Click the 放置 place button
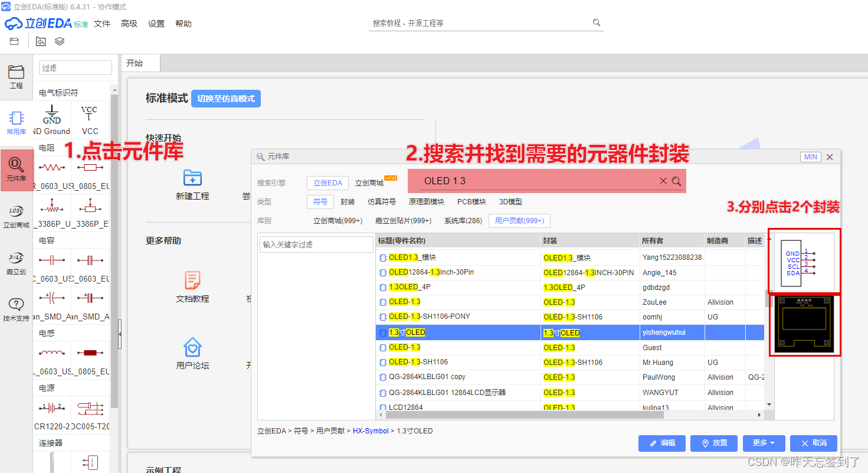The image size is (868, 473). 714,443
